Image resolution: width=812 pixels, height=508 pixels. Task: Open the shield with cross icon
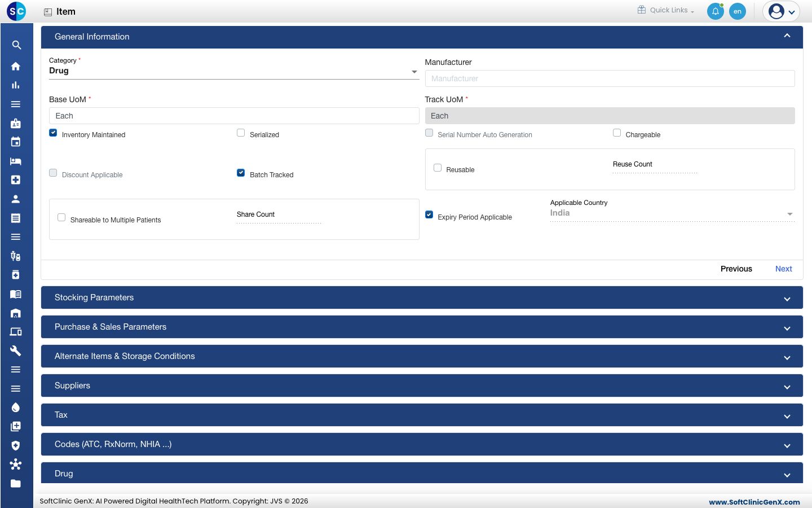tap(16, 445)
